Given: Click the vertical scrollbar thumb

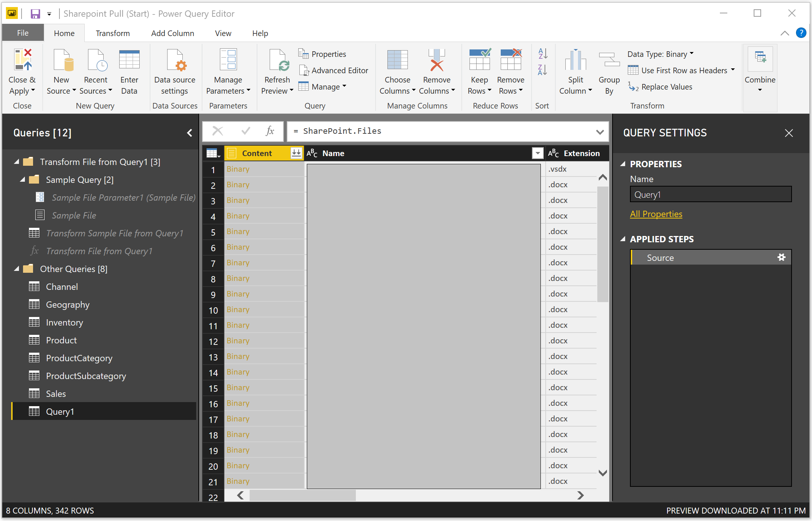Looking at the screenshot, I should [602, 245].
